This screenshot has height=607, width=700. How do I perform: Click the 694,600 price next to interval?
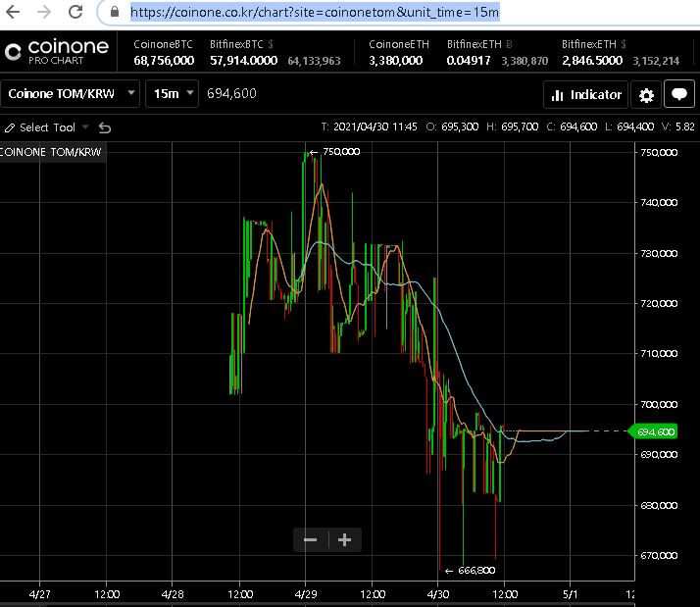231,93
